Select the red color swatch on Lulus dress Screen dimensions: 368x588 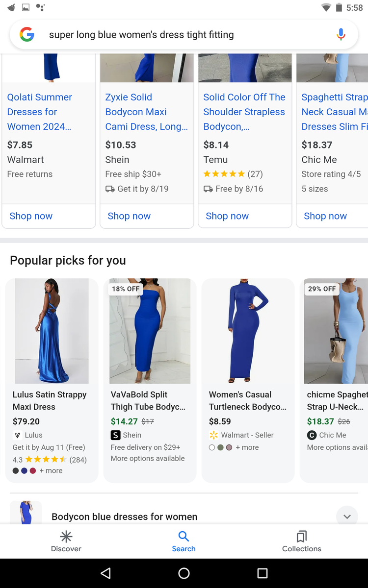pos(33,471)
